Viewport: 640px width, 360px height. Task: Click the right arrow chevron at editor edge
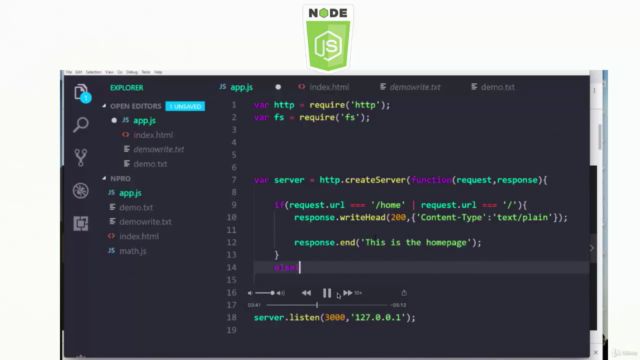point(592,248)
